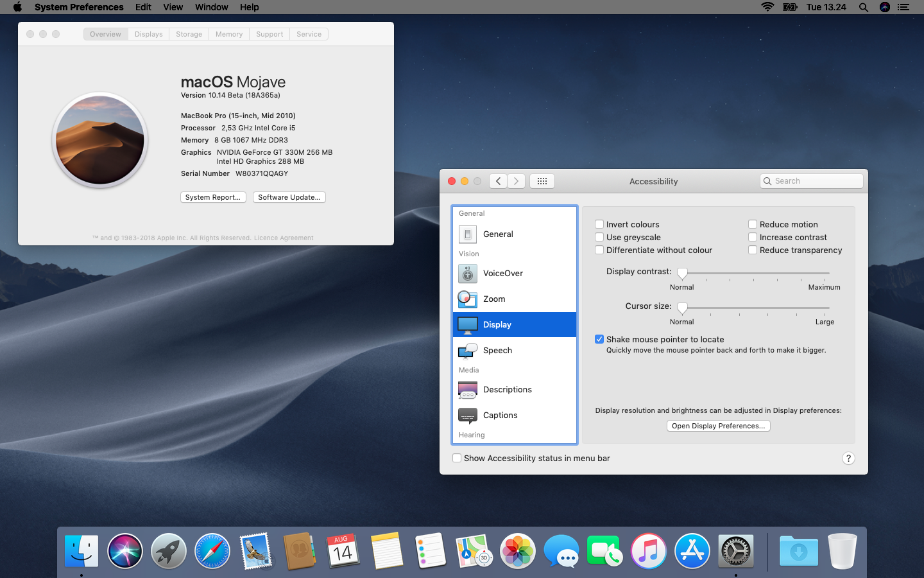Open the System Preferences menu
This screenshot has height=578, width=924.
pos(79,7)
